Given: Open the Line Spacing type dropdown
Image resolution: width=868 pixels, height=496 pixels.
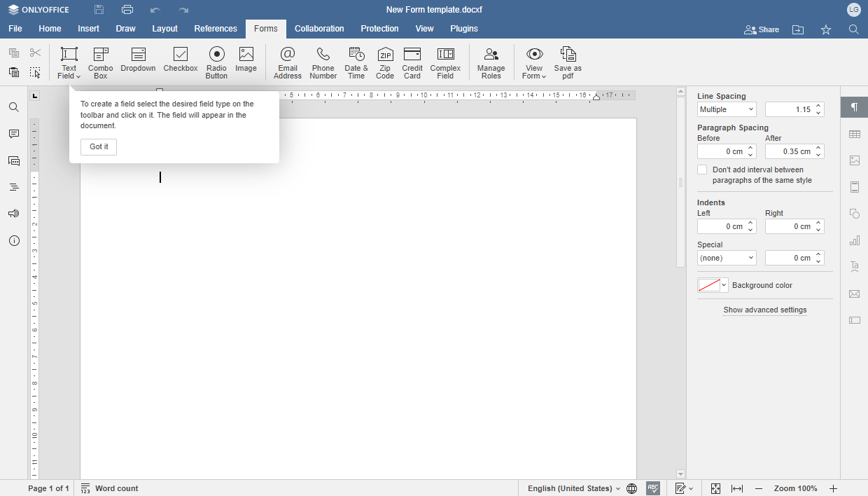Looking at the screenshot, I should pos(727,109).
